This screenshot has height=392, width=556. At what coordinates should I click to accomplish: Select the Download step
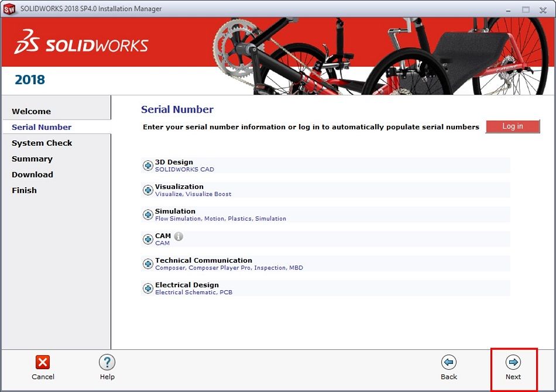(32, 174)
